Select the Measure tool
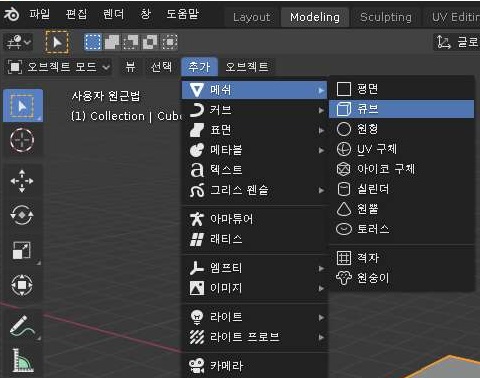This screenshot has width=480, height=378. (22, 361)
